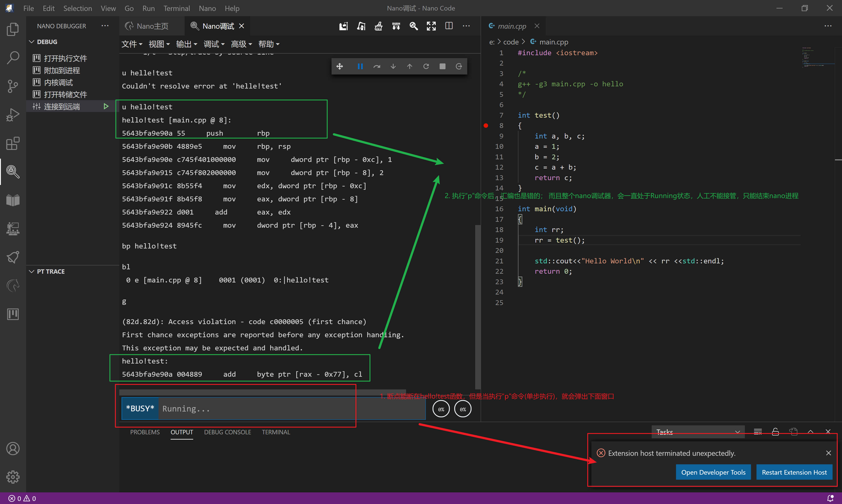This screenshot has width=842, height=504.
Task: Lock output scrolling with the lock icon
Action: click(x=775, y=432)
